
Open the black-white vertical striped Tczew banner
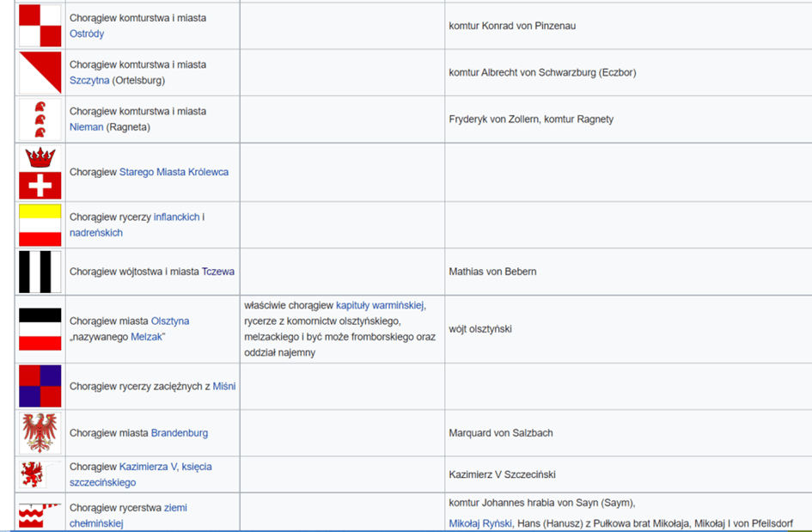40,272
